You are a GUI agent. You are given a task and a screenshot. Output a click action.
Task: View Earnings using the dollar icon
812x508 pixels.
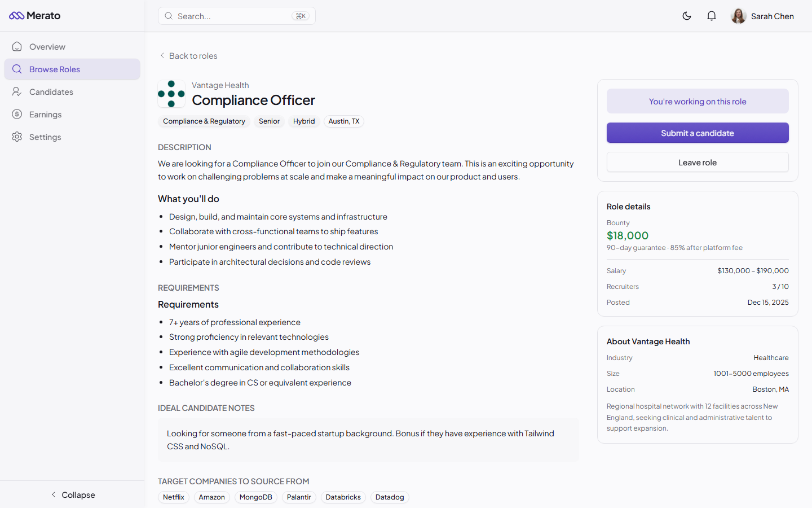coord(17,114)
